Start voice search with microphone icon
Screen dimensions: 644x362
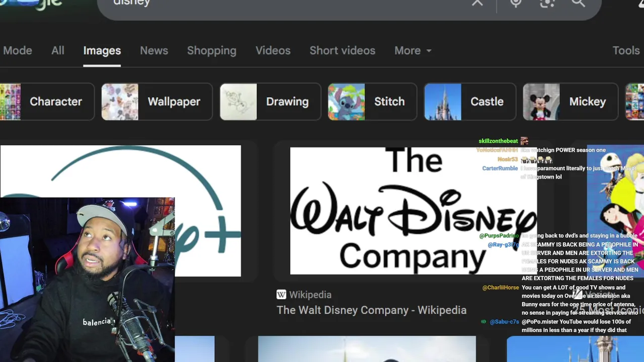516,3
